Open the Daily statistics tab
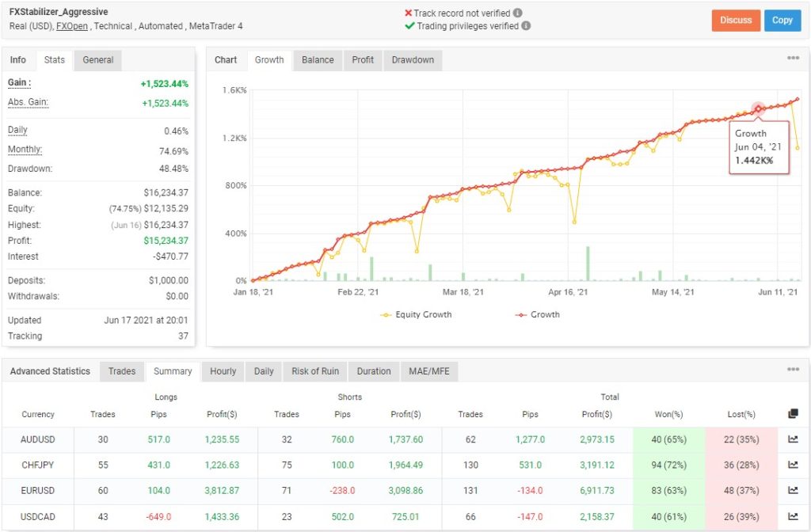Viewport: 811px width, 532px height. (264, 371)
